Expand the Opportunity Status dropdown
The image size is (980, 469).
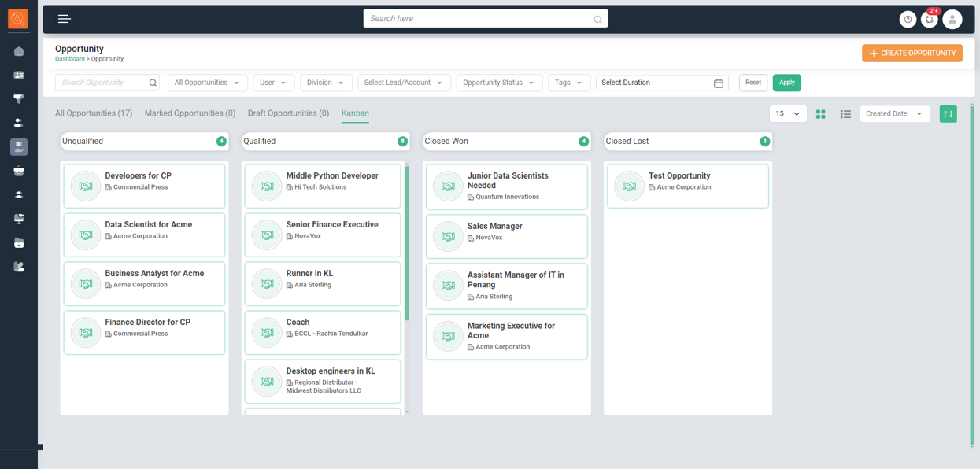(499, 83)
